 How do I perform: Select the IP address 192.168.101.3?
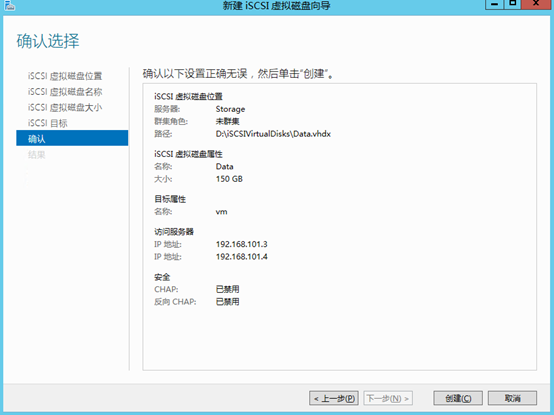point(242,244)
